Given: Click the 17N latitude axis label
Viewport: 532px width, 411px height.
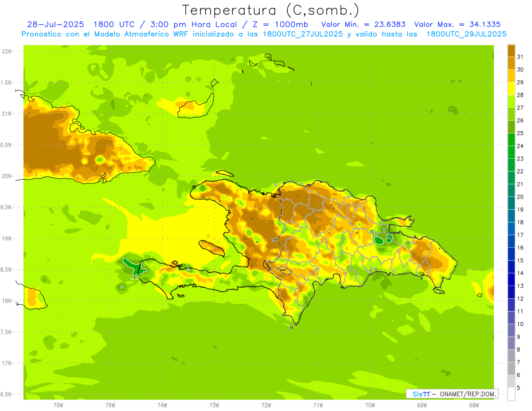Looking at the screenshot, I should coord(6,363).
